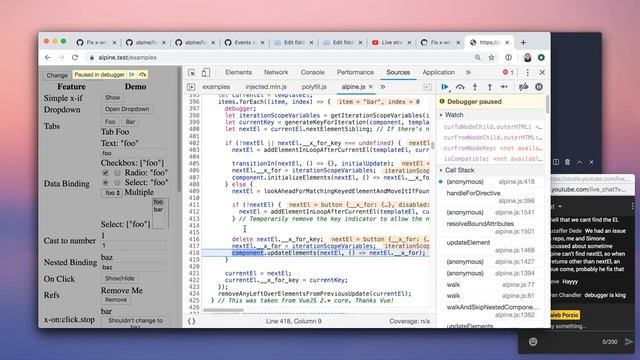Toggle device toolbar icon
Viewport: 640px width, 360px height.
pos(206,72)
